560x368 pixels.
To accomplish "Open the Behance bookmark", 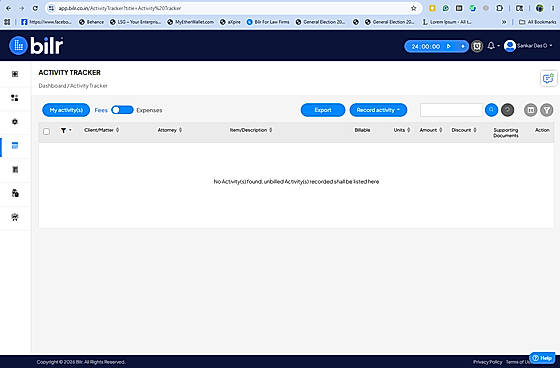I will pyautogui.click(x=91, y=22).
